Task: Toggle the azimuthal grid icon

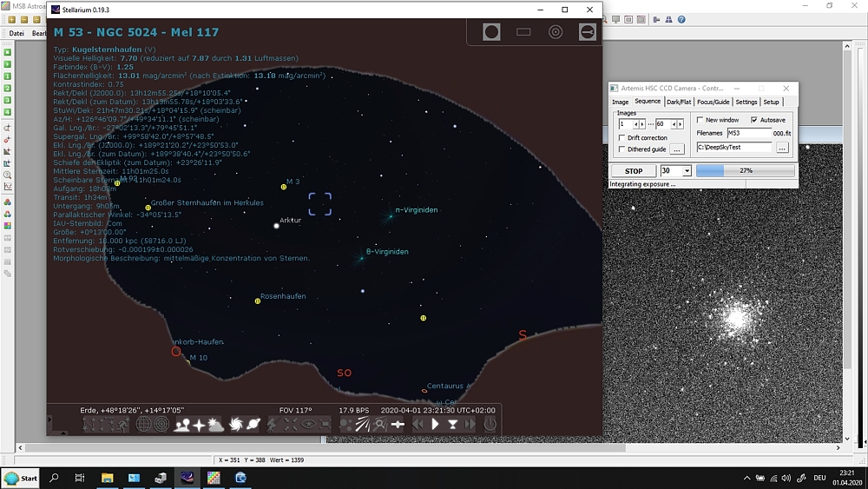Action: [x=161, y=425]
